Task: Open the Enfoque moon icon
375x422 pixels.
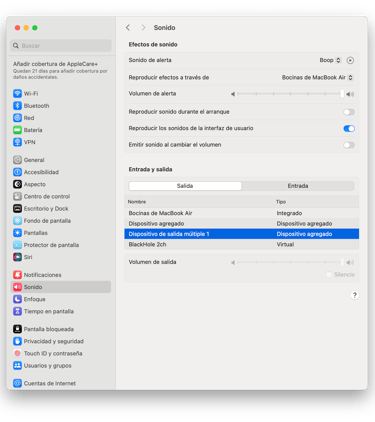Action: click(x=17, y=299)
